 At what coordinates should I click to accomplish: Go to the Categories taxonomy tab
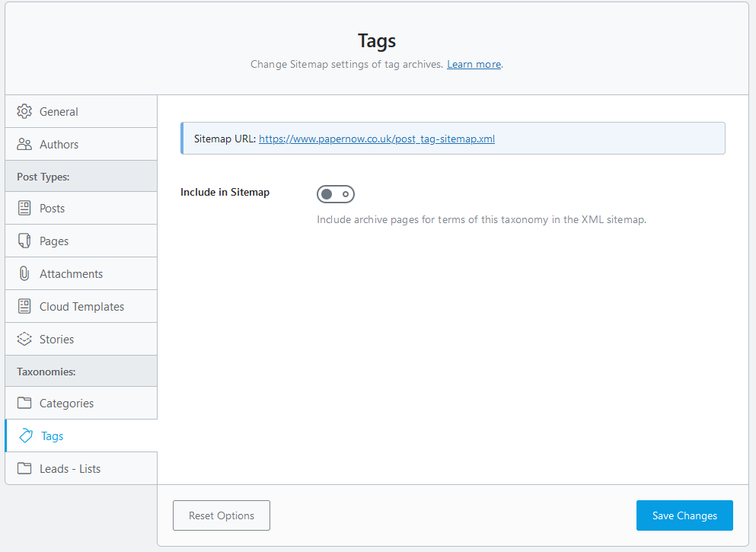click(x=66, y=404)
